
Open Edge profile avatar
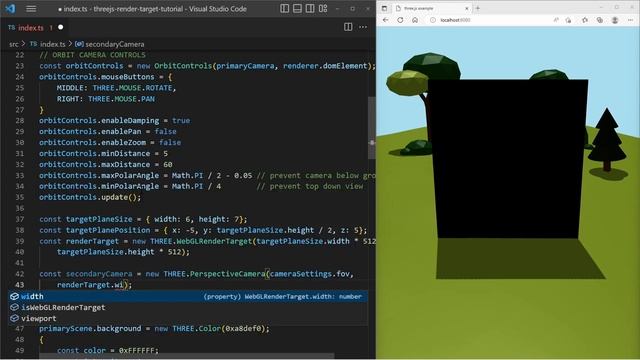click(x=615, y=20)
